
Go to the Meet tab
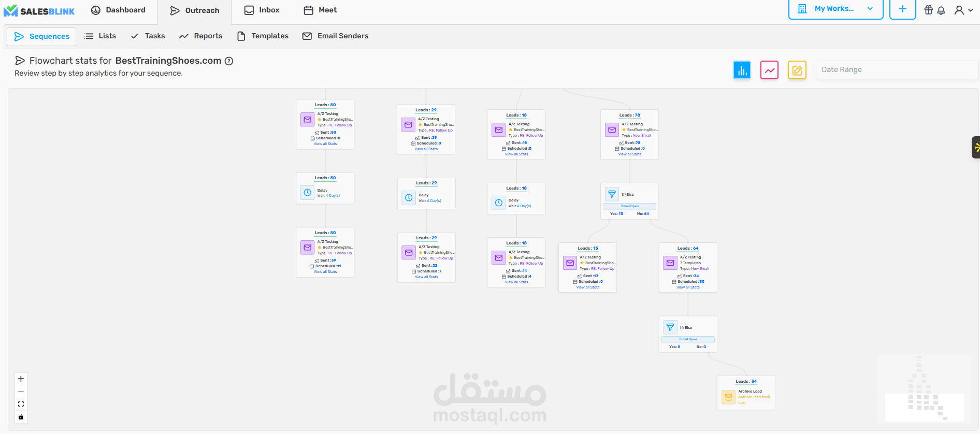(x=320, y=10)
